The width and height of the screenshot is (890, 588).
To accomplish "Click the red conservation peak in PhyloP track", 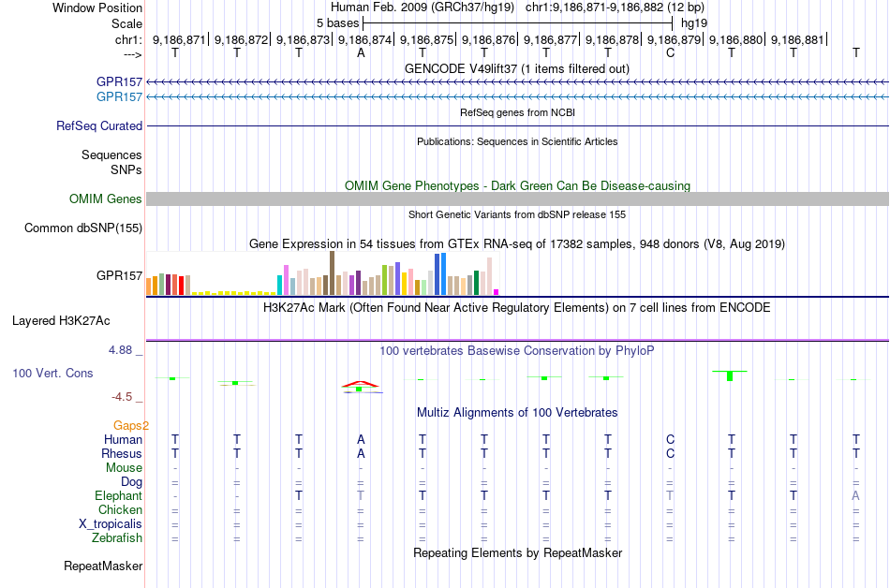I will [360, 385].
